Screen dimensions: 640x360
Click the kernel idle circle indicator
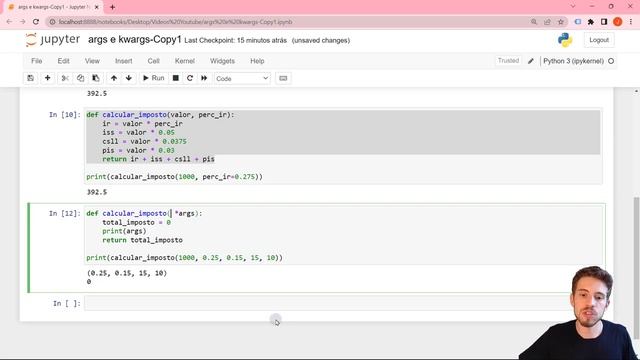point(611,61)
